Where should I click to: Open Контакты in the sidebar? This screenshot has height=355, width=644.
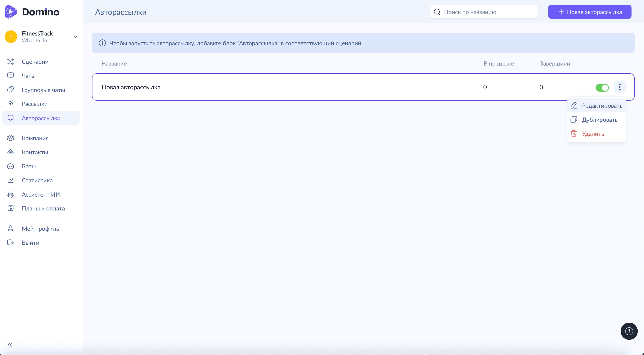pyautogui.click(x=41, y=152)
